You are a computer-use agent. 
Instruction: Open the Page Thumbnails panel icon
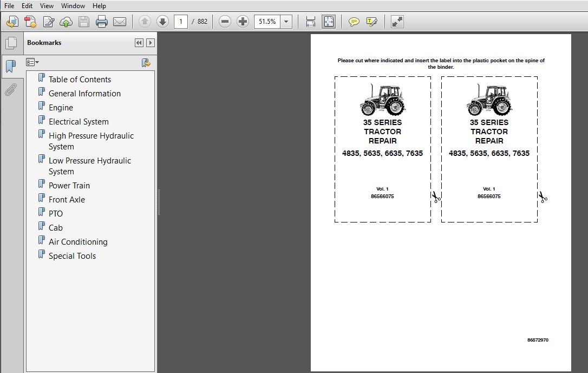click(11, 43)
